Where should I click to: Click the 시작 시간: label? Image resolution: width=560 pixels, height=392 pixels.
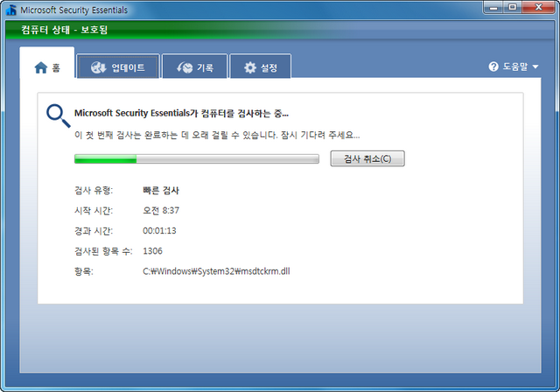[94, 211]
